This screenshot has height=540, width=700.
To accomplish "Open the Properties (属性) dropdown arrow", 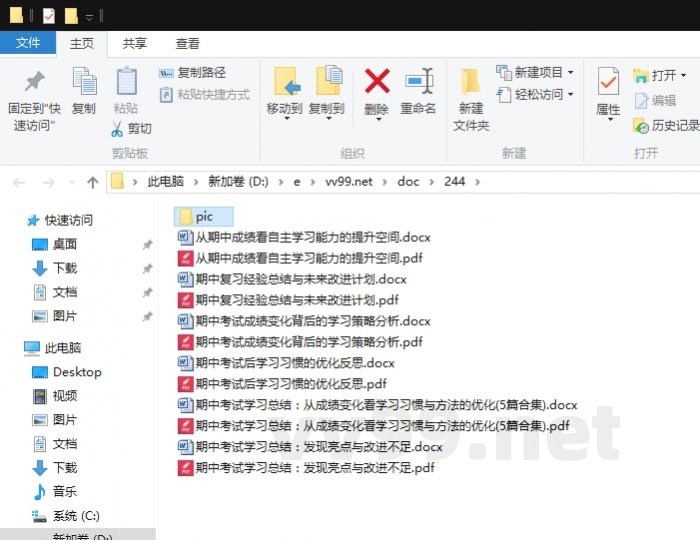I will pyautogui.click(x=610, y=120).
